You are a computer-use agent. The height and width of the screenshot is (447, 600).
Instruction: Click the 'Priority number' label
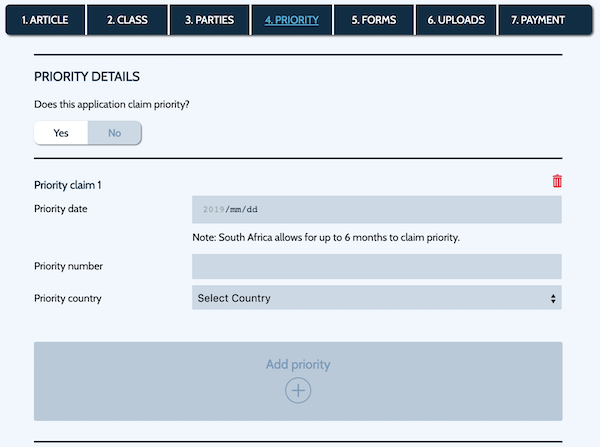point(68,266)
